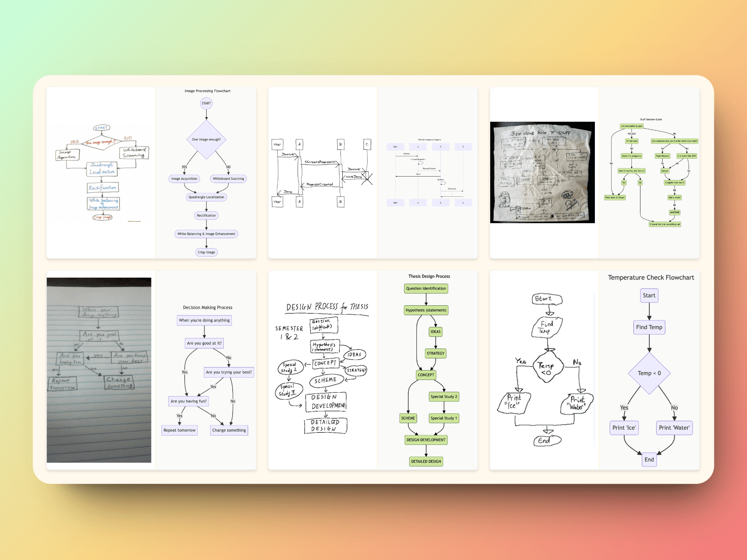The height and width of the screenshot is (560, 747).
Task: Select "Special Study 2" node
Action: pyautogui.click(x=444, y=397)
